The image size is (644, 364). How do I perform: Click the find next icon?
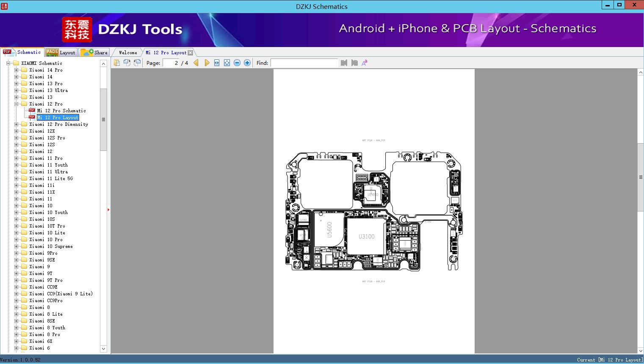[x=354, y=63]
